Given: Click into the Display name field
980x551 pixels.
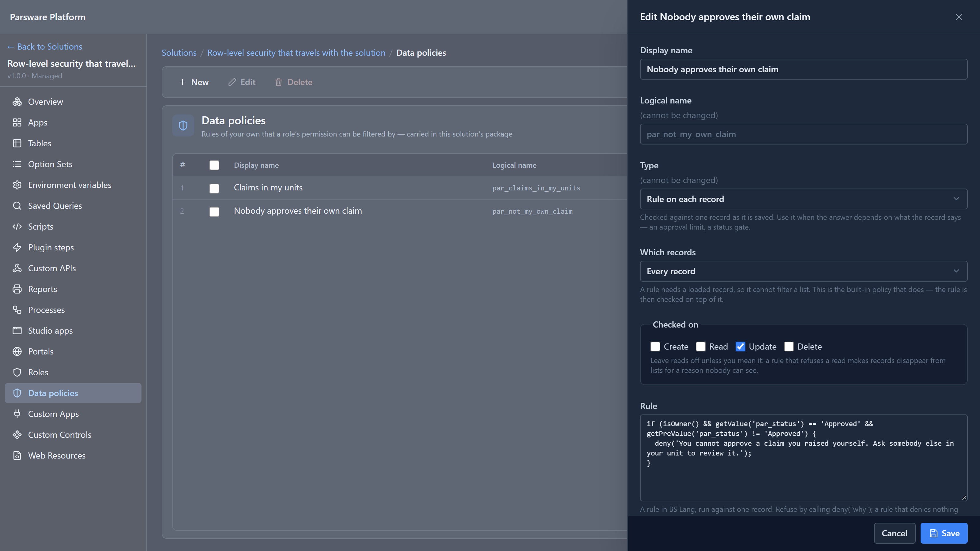Looking at the screenshot, I should click(804, 69).
